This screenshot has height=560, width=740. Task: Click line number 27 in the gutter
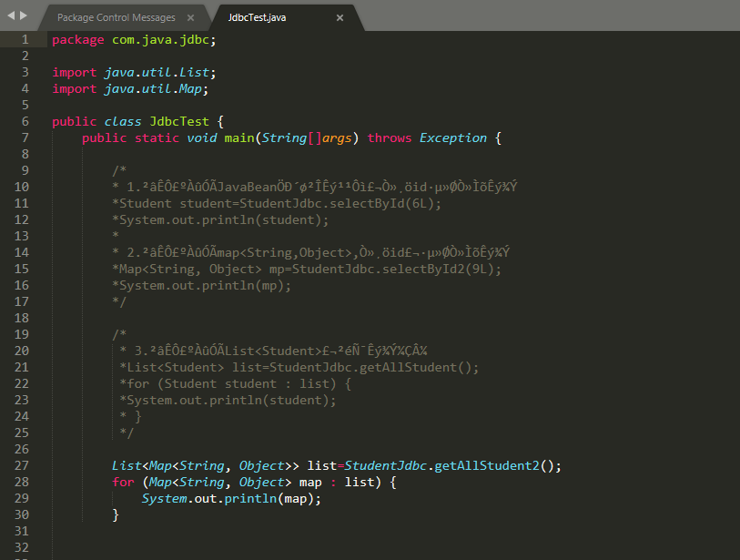[x=21, y=465]
